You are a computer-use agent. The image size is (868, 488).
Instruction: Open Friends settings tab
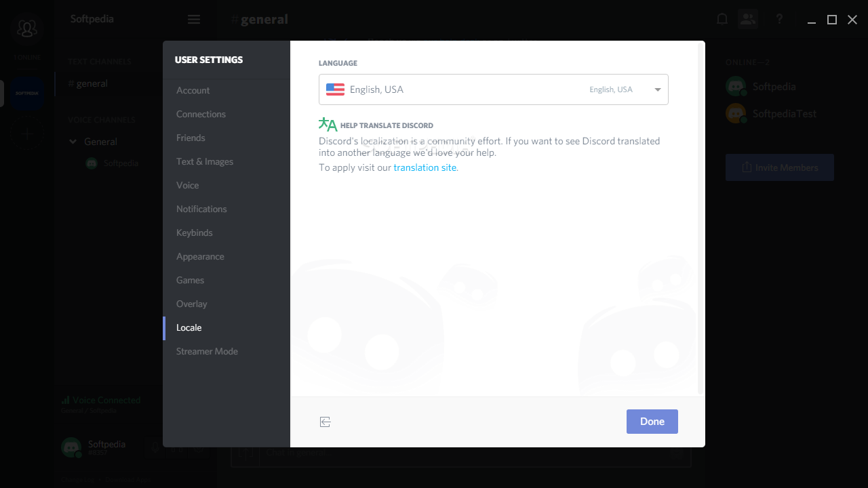(x=226, y=138)
